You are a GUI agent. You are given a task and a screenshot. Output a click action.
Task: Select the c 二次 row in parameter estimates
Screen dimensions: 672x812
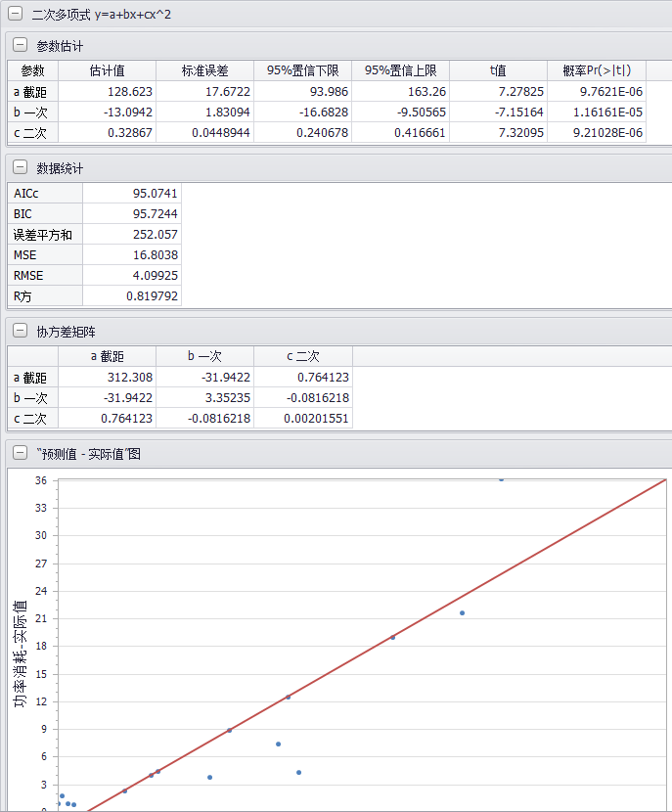tap(32, 133)
